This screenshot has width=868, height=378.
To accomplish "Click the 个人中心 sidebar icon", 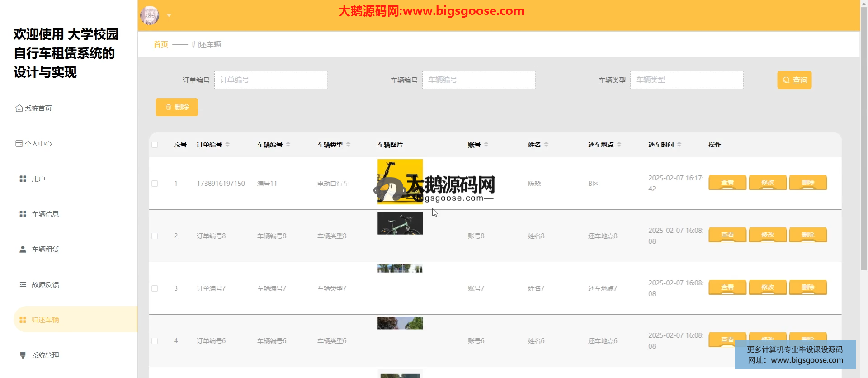I will pyautogui.click(x=19, y=144).
